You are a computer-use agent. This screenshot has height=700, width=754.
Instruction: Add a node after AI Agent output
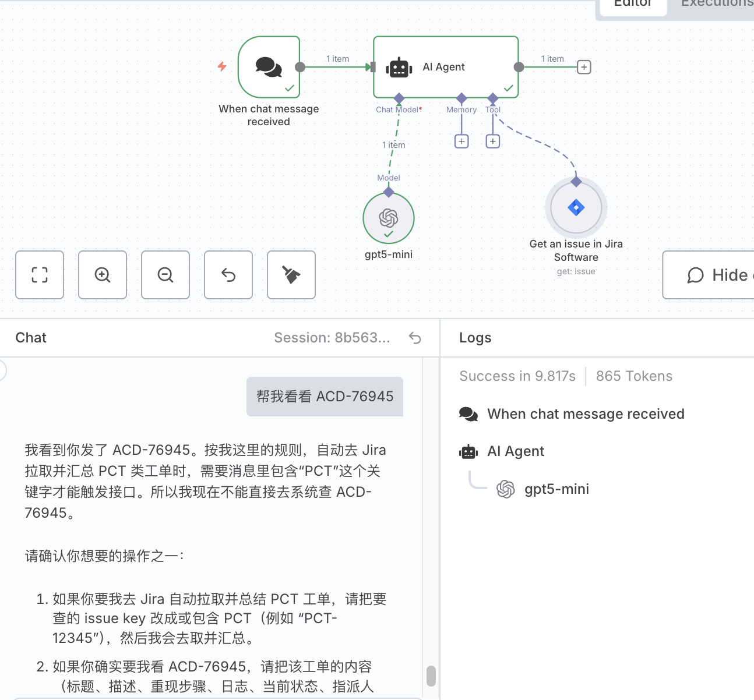pyautogui.click(x=584, y=67)
